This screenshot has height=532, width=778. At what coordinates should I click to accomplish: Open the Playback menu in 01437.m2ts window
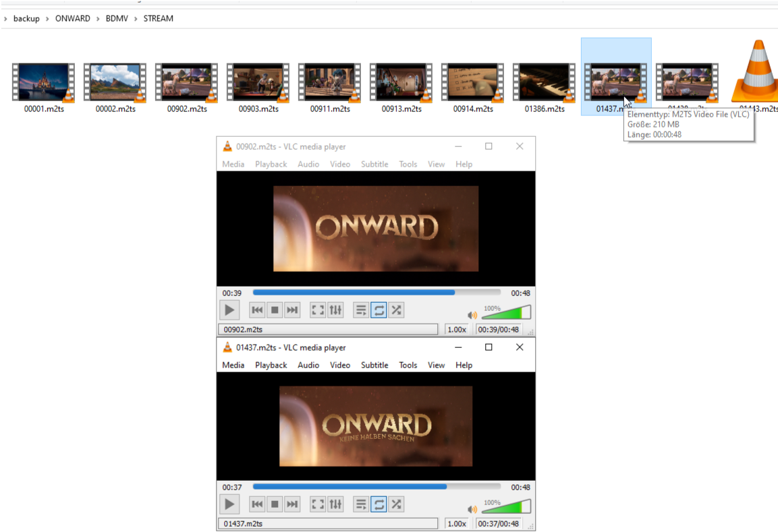tap(271, 365)
